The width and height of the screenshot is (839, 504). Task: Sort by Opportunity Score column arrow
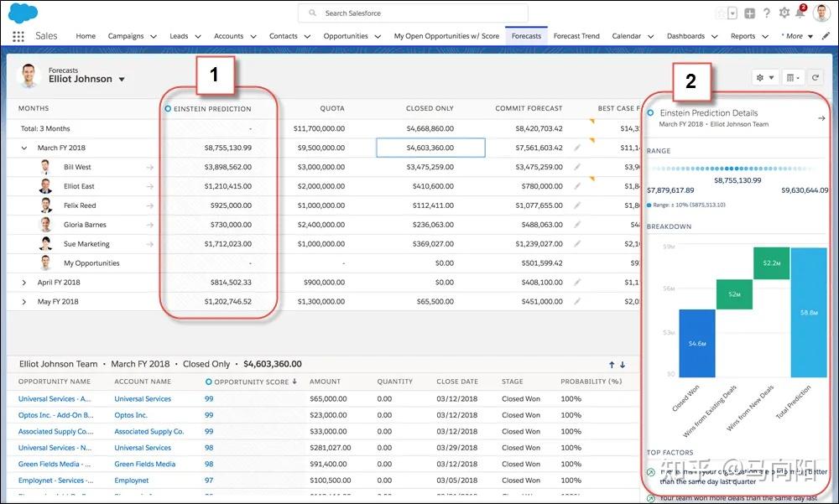[294, 382]
